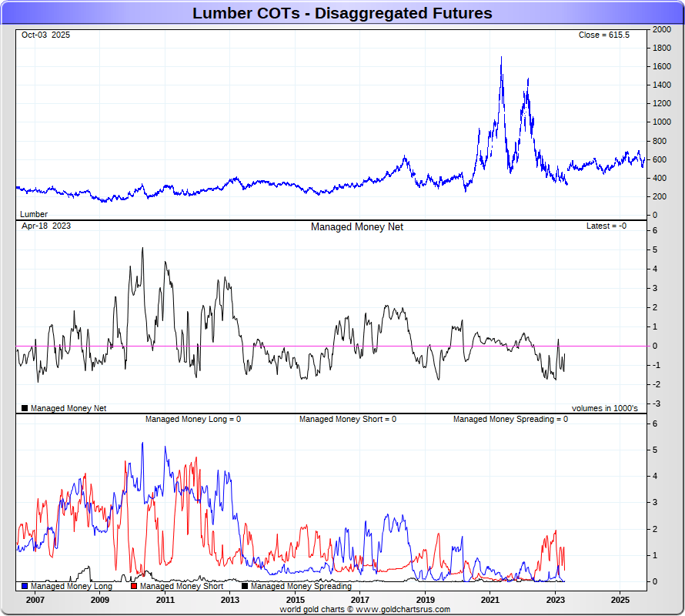Click the 'Close = 615.5' value
This screenshot has width=685, height=616.
[x=603, y=35]
